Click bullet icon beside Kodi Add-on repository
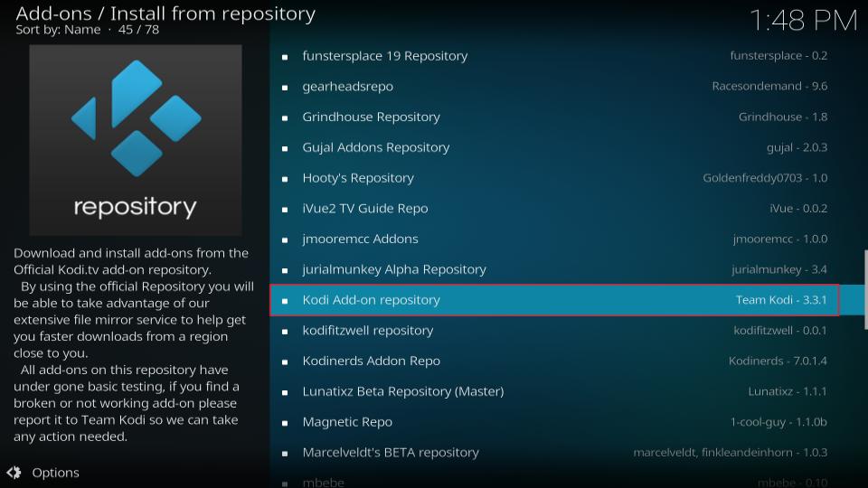 point(285,301)
